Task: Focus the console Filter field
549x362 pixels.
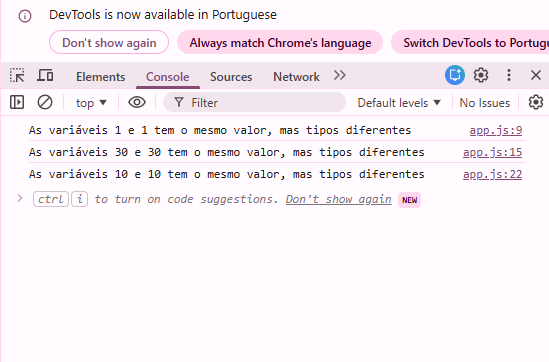Action: point(255,102)
